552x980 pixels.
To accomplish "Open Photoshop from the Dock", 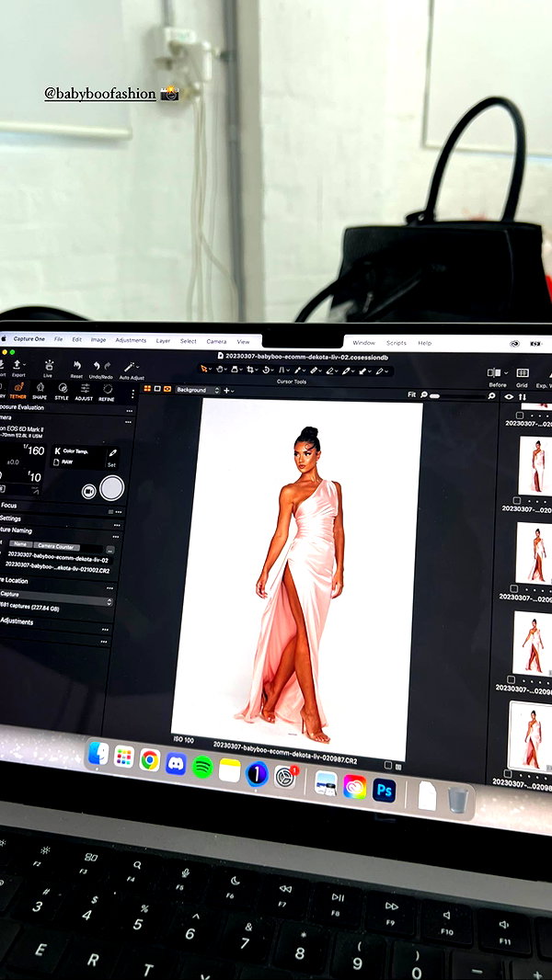I will pos(384,791).
